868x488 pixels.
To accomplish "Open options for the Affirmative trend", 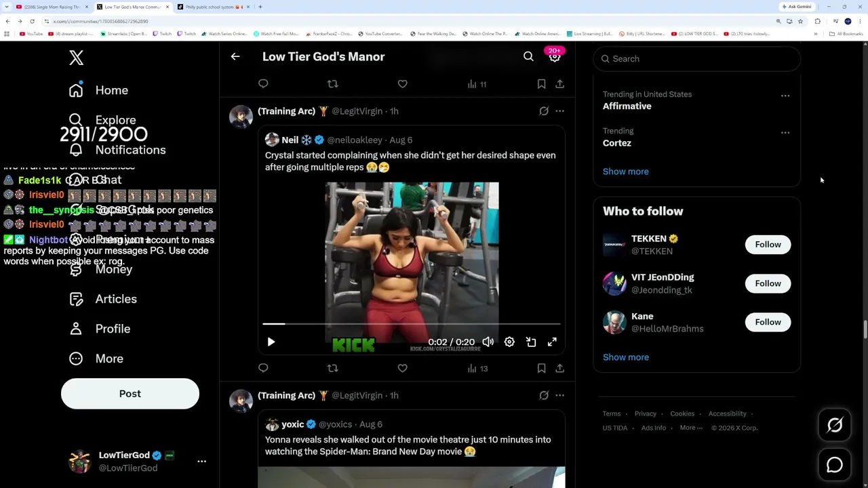I will click(785, 96).
